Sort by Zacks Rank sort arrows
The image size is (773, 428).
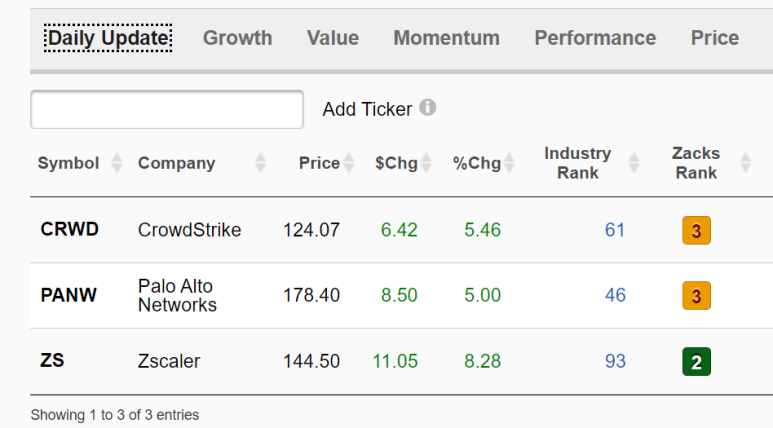coord(745,163)
